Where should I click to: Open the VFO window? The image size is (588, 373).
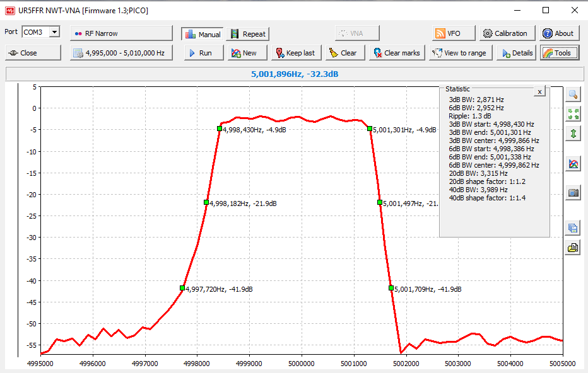point(449,33)
